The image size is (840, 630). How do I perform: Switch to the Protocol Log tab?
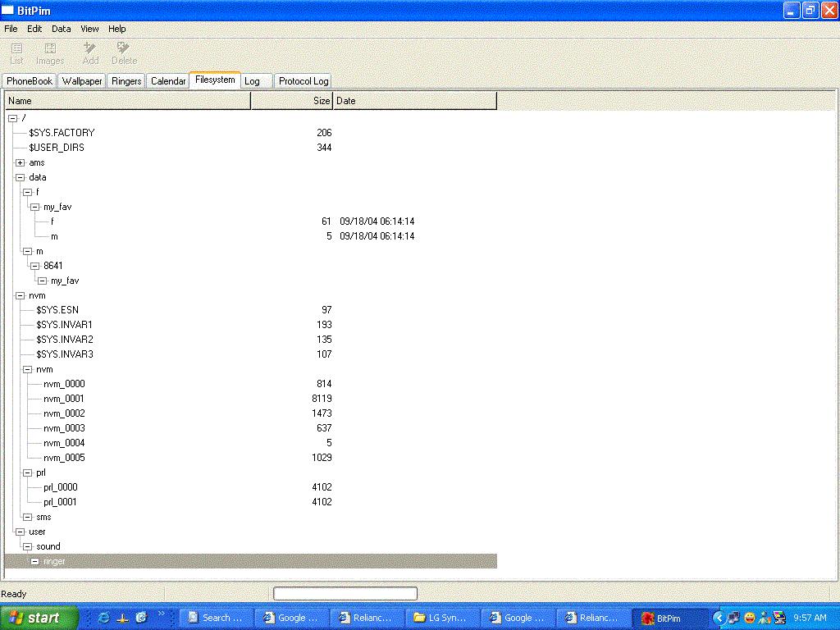click(x=303, y=81)
